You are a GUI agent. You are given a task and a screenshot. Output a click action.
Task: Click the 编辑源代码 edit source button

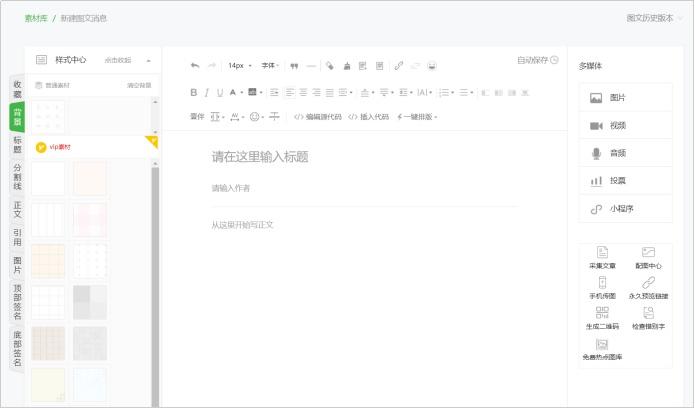pyautogui.click(x=318, y=117)
